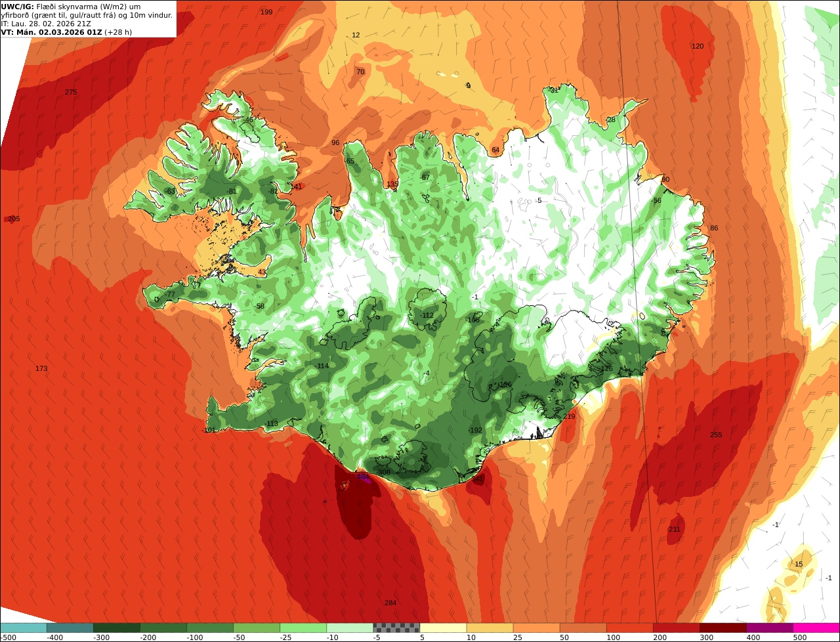Click the teal -500 to -400 legend swatch
This screenshot has width=840, height=642.
coord(70,627)
